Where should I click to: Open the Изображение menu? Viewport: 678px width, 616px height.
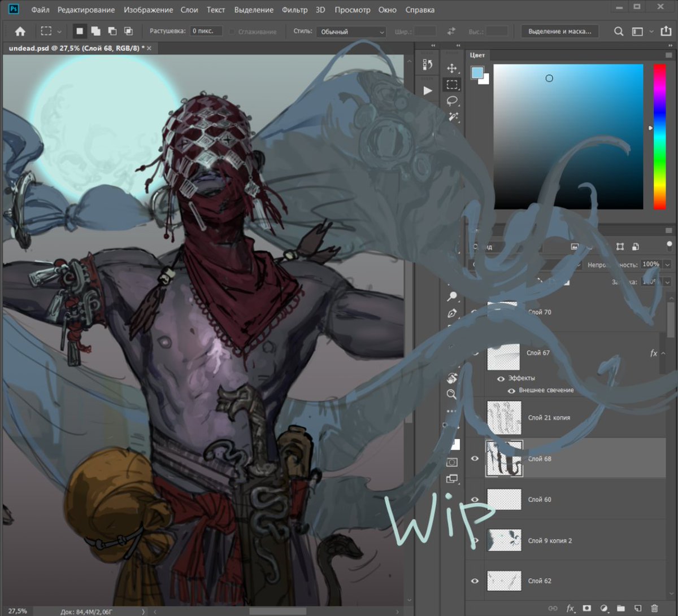point(149,10)
